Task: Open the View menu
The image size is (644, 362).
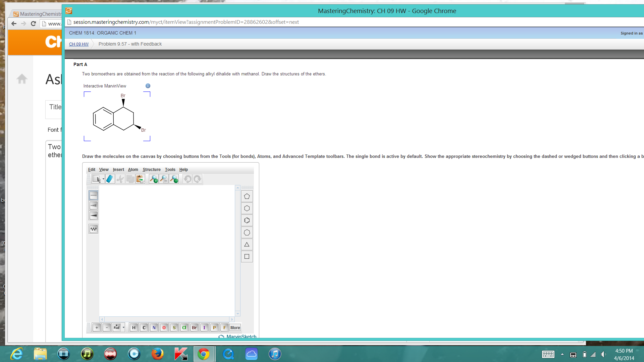Action: [104, 170]
